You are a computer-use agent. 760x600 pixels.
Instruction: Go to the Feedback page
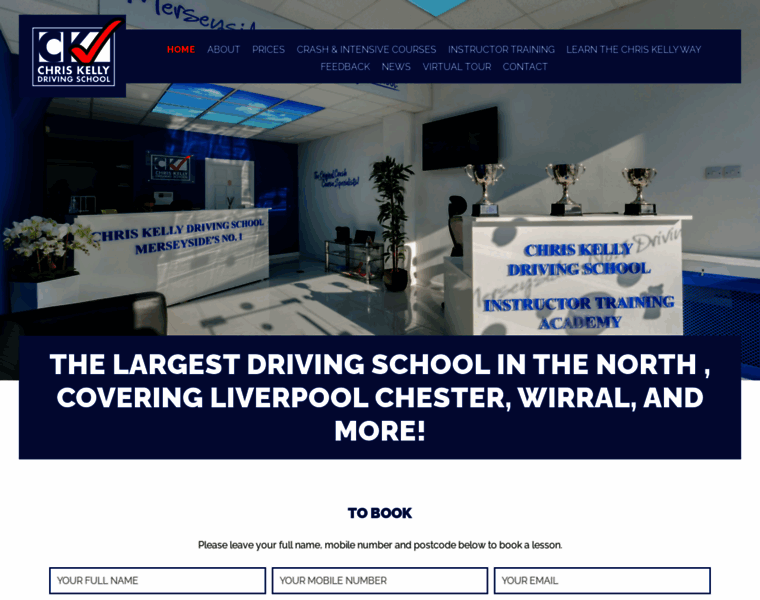345,67
